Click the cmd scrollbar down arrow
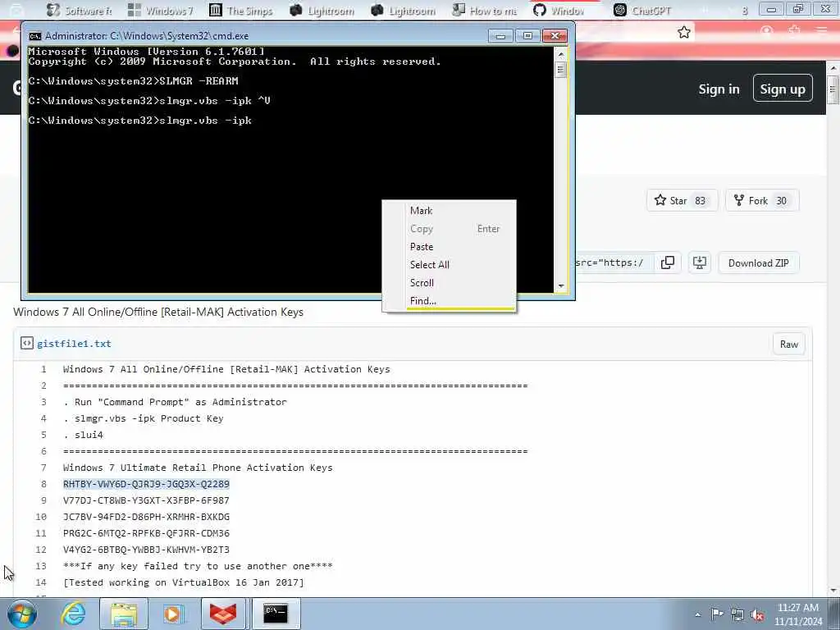Viewport: 840px width, 630px height. point(561,285)
